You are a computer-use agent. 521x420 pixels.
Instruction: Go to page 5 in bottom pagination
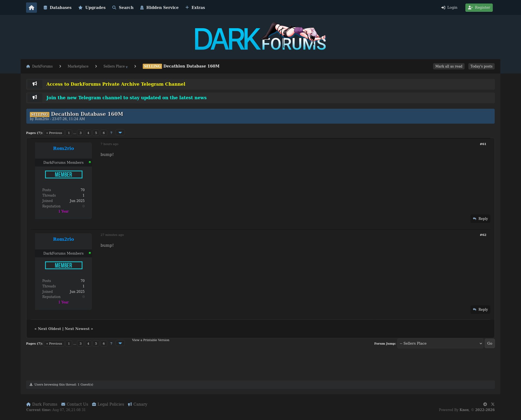[x=96, y=344]
